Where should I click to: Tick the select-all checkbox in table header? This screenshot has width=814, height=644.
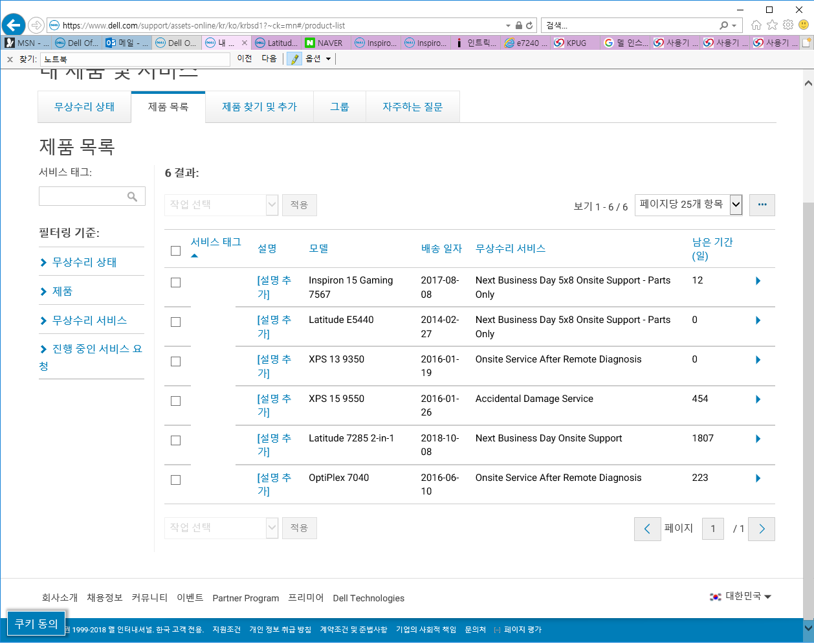tap(175, 250)
